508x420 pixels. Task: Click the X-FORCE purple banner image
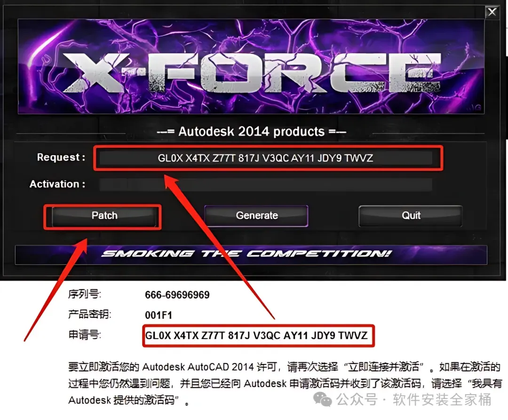(251, 66)
